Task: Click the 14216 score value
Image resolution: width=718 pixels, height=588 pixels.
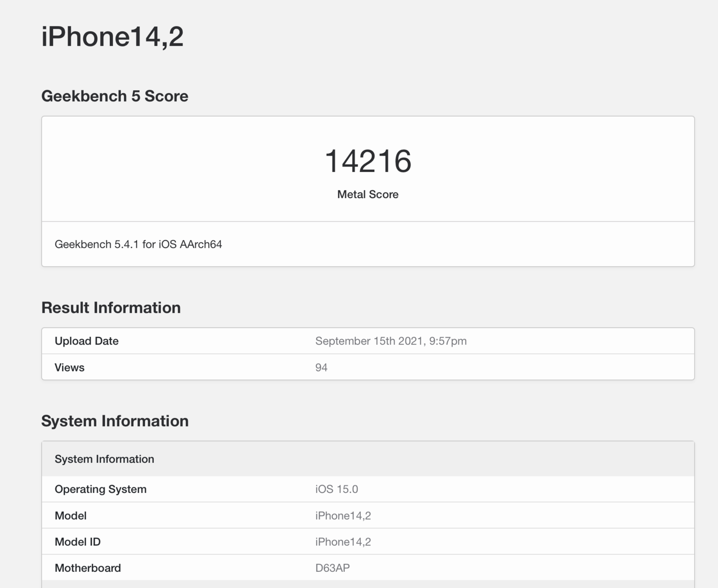Action: pos(368,161)
